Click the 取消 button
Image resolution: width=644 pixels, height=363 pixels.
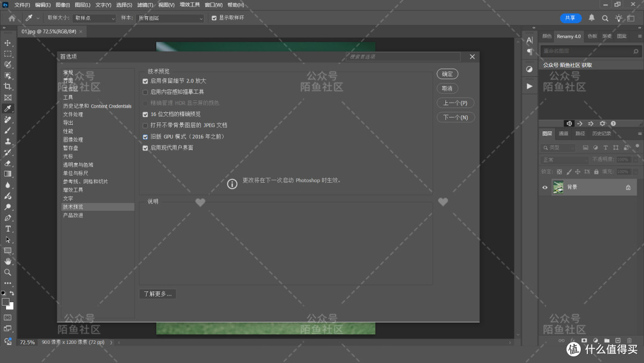(447, 88)
